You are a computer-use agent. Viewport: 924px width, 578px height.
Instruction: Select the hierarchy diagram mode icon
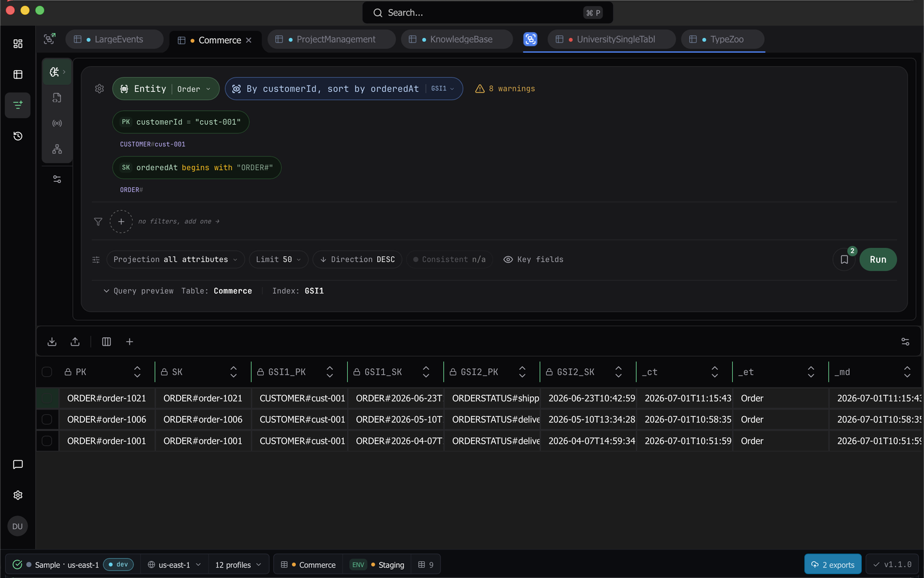pyautogui.click(x=57, y=149)
